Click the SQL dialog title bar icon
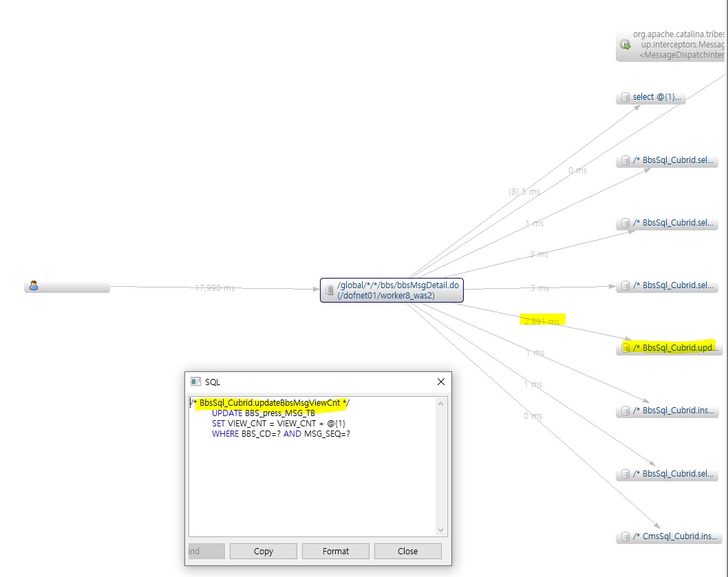 [x=195, y=382]
